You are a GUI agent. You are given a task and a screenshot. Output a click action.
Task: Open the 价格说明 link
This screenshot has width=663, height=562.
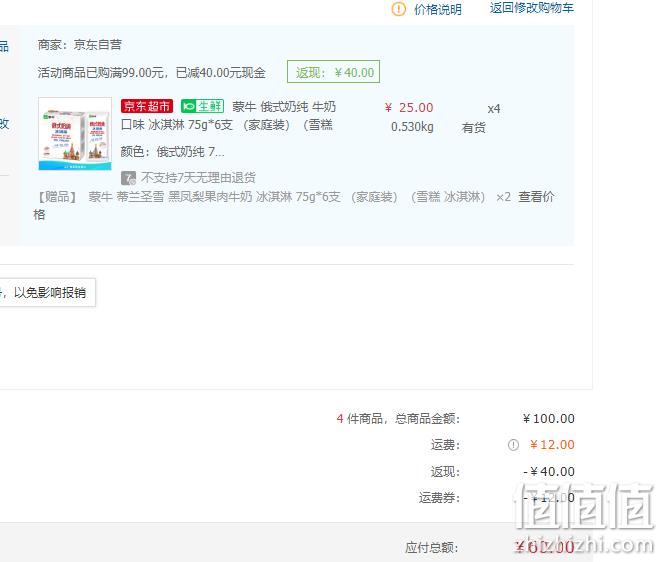click(438, 9)
